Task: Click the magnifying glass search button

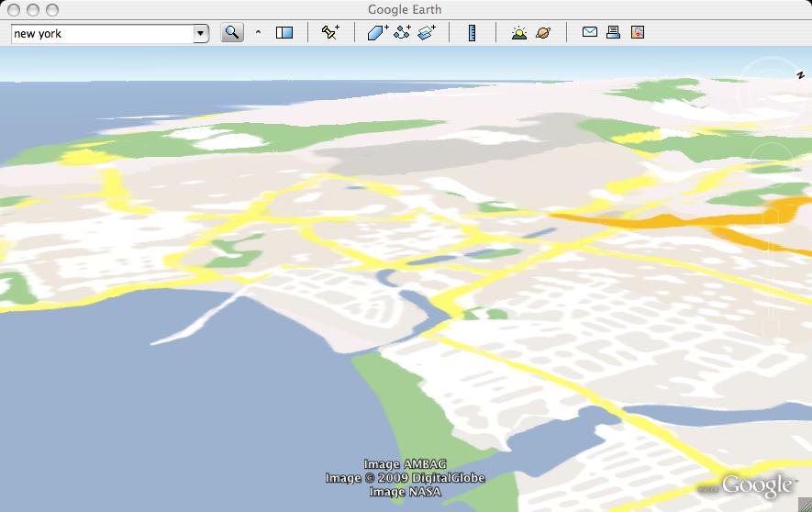Action: click(x=232, y=33)
